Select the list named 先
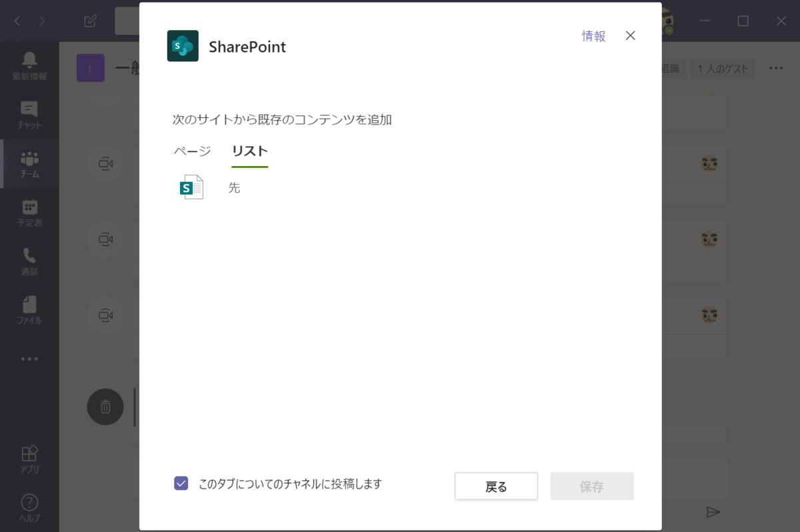Viewport: 800px width, 532px height. 234,188
